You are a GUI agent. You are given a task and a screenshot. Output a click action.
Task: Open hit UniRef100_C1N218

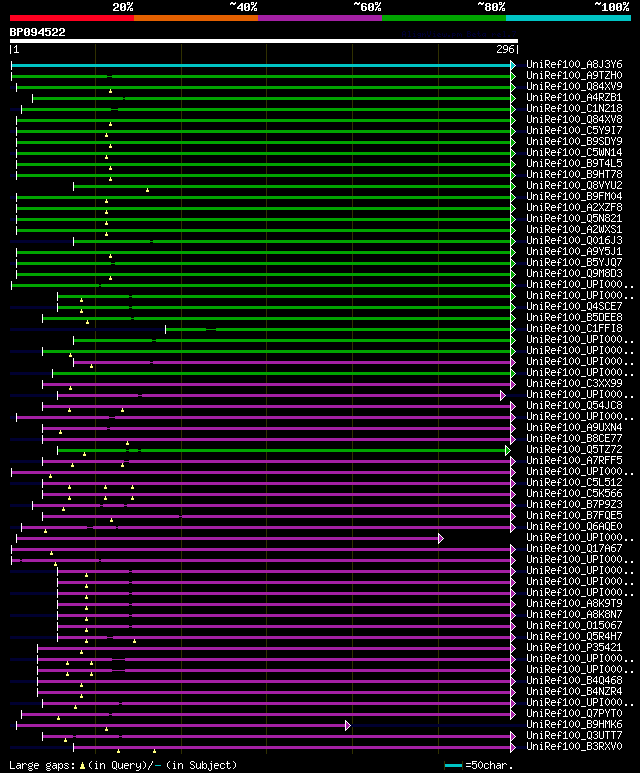click(574, 108)
